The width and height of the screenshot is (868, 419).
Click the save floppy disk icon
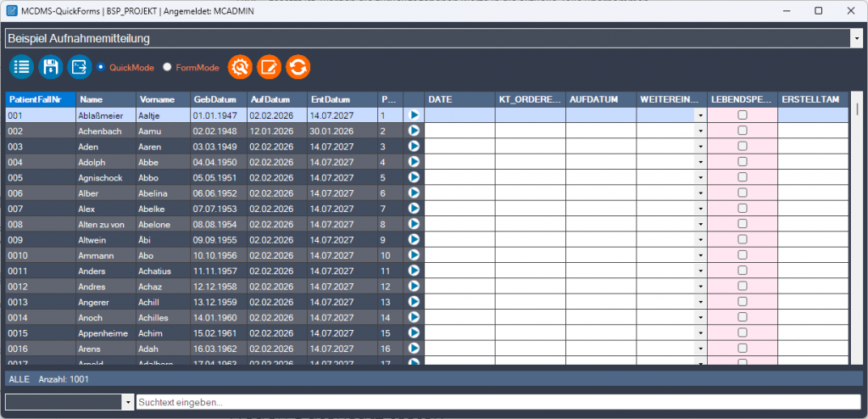50,67
